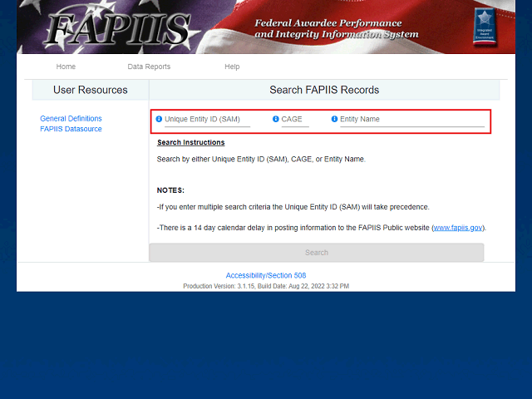Click the Federal Awardee Performance banner text
This screenshot has width=532, height=399.
337,28
